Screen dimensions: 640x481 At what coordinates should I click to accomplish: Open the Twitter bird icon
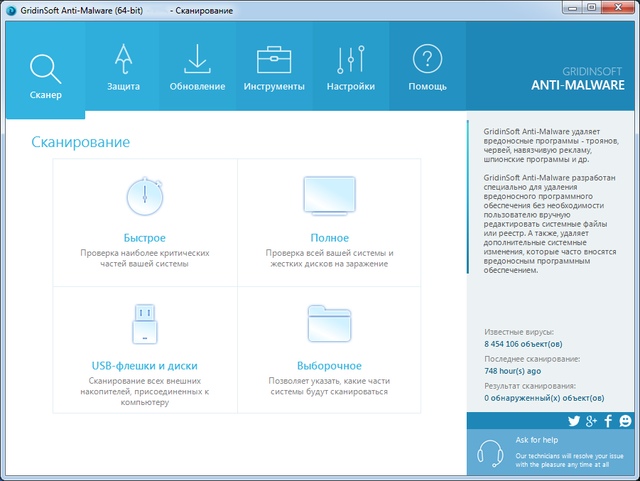click(x=574, y=421)
